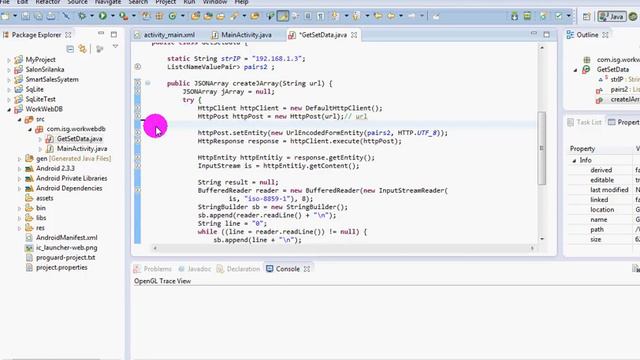
Task: Select the Console view tab
Action: [x=288, y=269]
